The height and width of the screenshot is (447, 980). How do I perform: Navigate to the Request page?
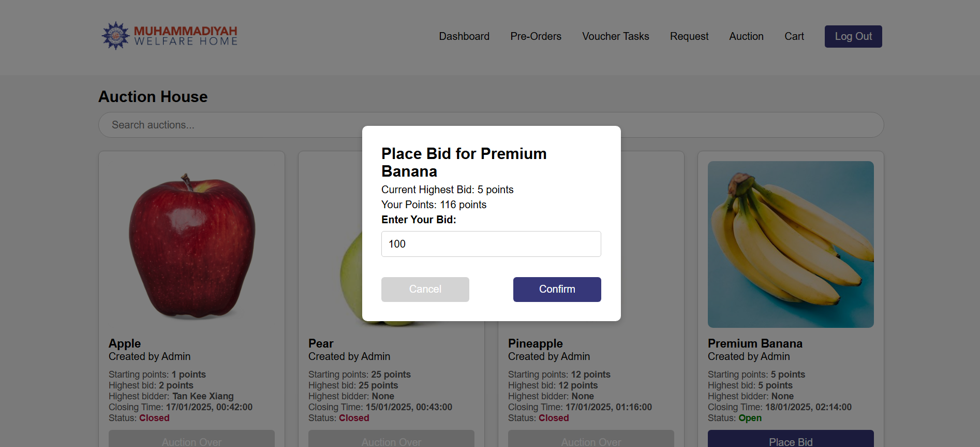tap(689, 36)
